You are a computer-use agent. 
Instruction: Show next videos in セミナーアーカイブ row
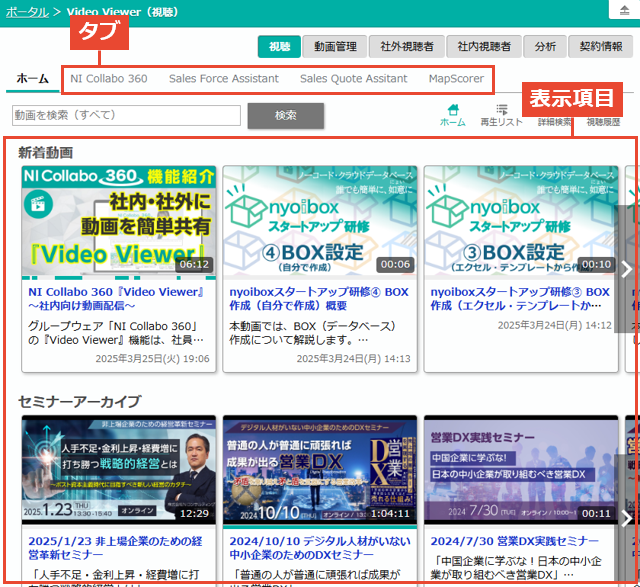click(627, 519)
